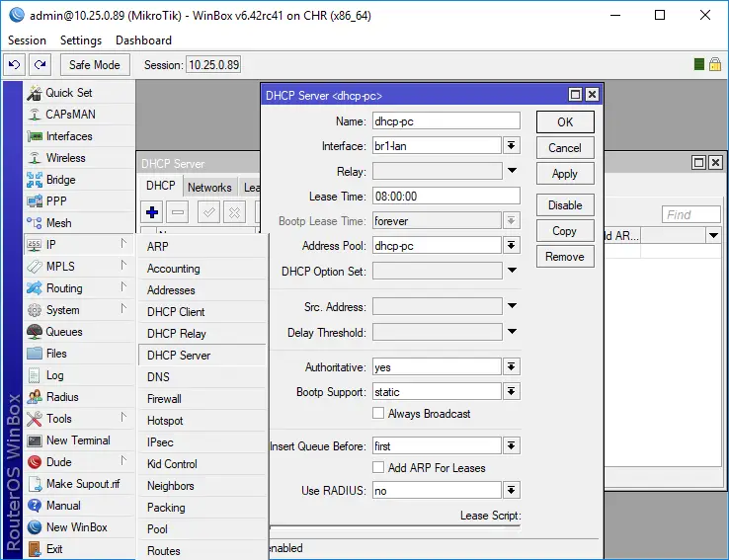Expand the IP submenu in sidebar
Viewport: 729px width, 560px height.
click(79, 245)
